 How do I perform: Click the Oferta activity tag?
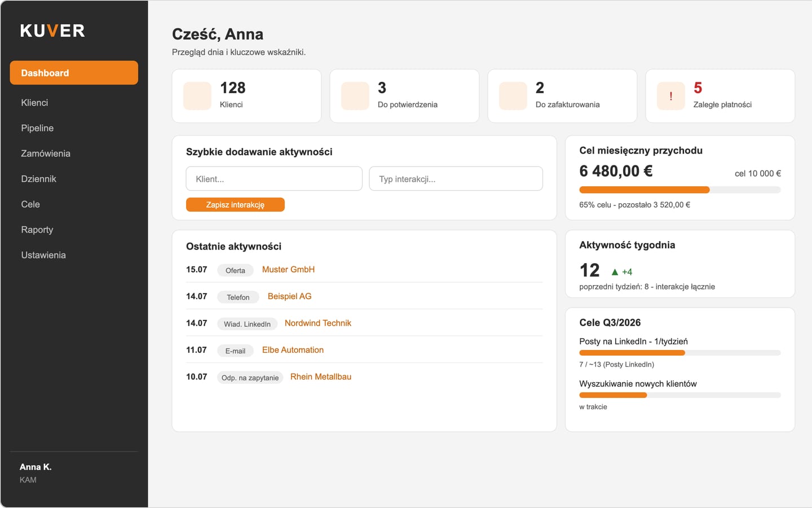click(x=235, y=270)
